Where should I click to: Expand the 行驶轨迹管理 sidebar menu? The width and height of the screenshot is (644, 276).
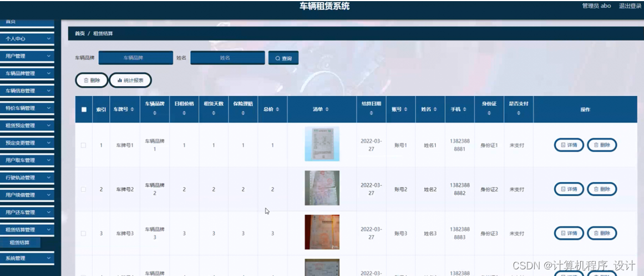pyautogui.click(x=27, y=178)
